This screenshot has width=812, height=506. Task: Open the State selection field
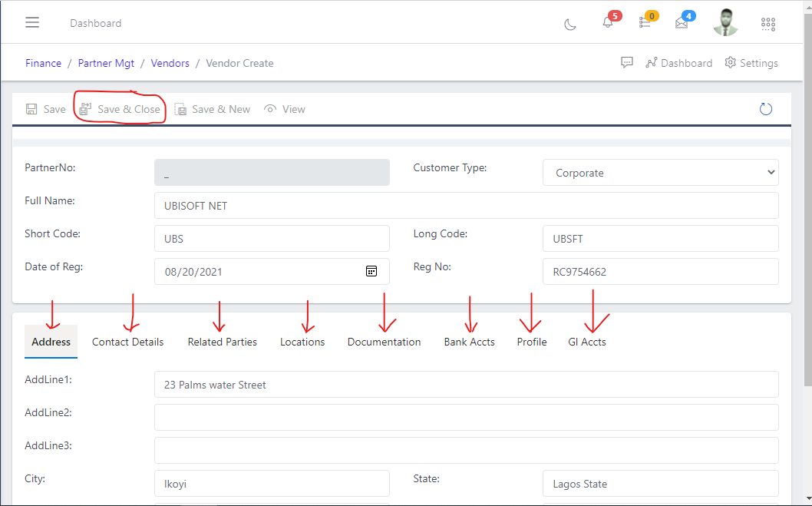[x=660, y=483]
